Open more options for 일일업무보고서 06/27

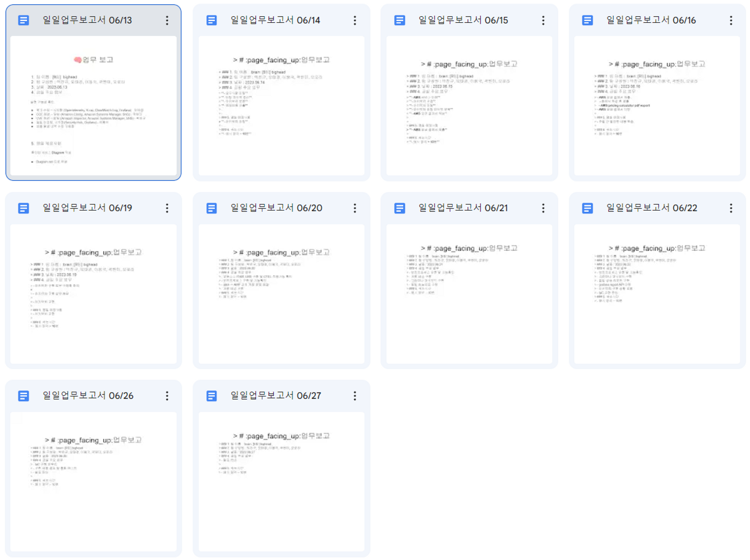(x=355, y=396)
